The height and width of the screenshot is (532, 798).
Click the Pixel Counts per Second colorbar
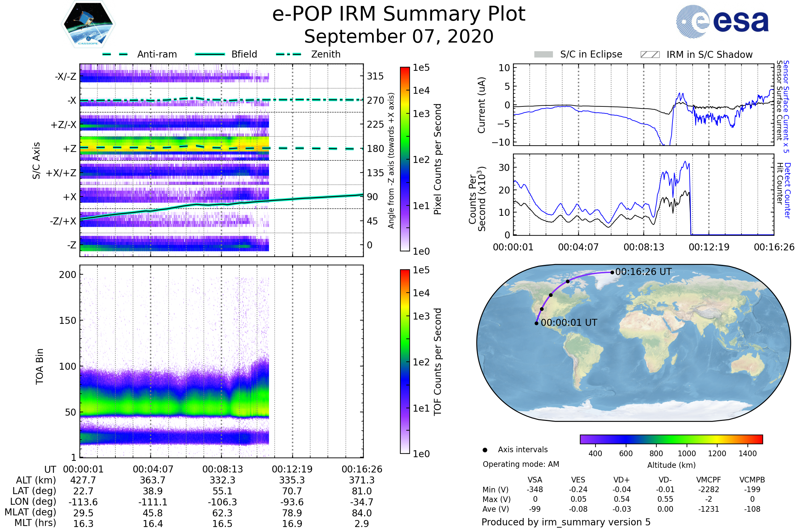tap(405, 159)
